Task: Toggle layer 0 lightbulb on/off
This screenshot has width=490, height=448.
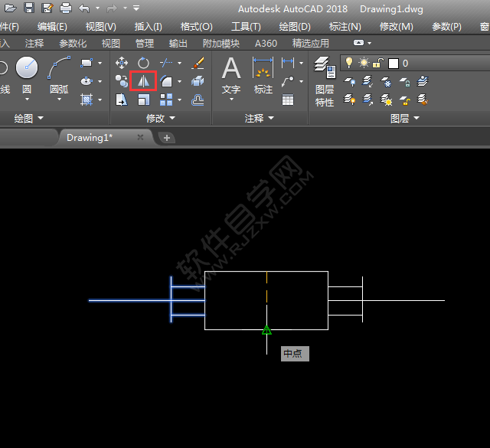Action: (349, 63)
